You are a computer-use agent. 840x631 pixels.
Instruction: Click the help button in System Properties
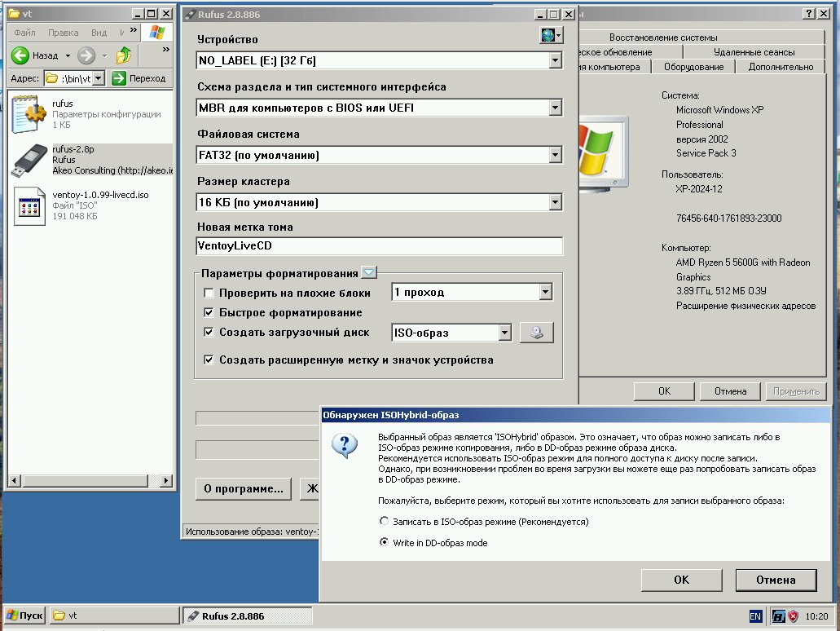click(810, 14)
